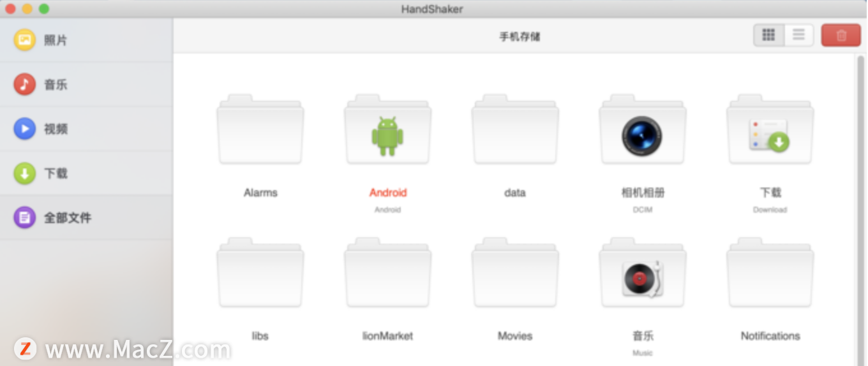Viewport: 868px width, 366px height.
Task: Select the Notifications folder icon
Action: click(770, 274)
